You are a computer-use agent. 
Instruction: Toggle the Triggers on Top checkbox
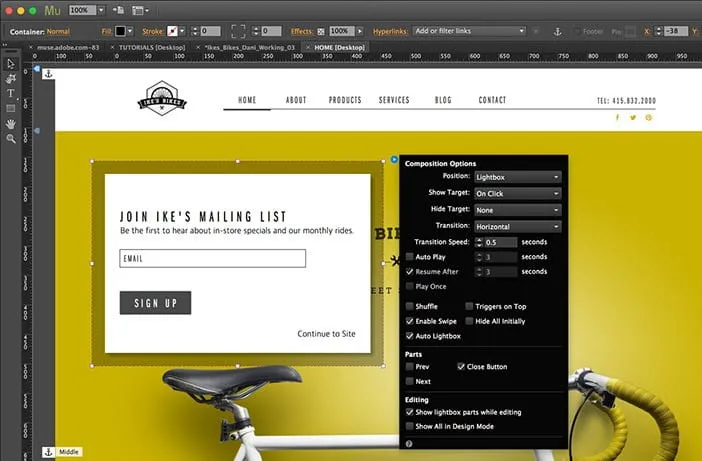469,306
